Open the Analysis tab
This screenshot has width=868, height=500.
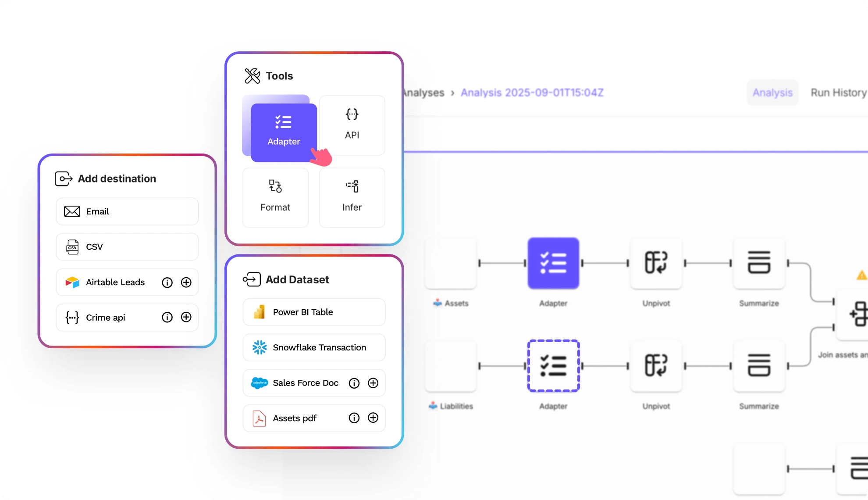(x=772, y=93)
